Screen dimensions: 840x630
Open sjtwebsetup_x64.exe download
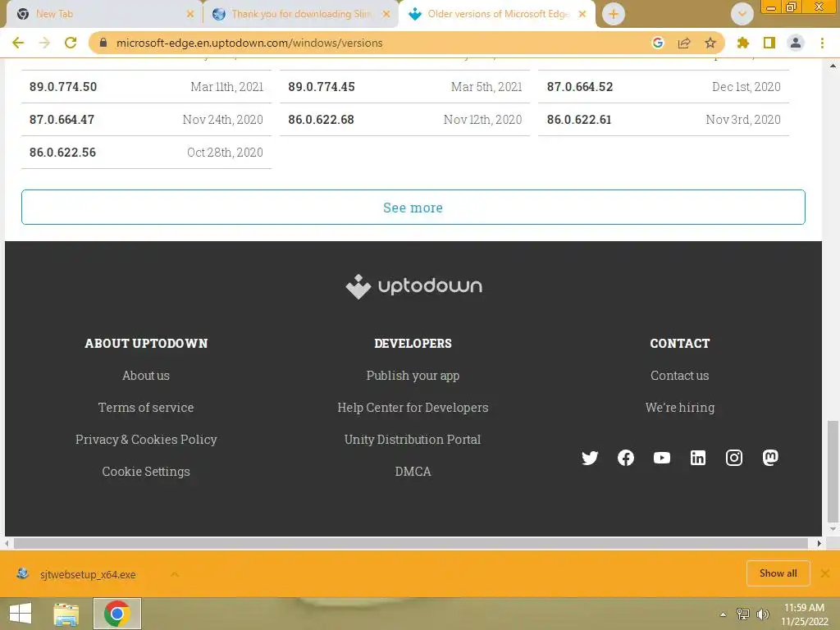point(88,574)
